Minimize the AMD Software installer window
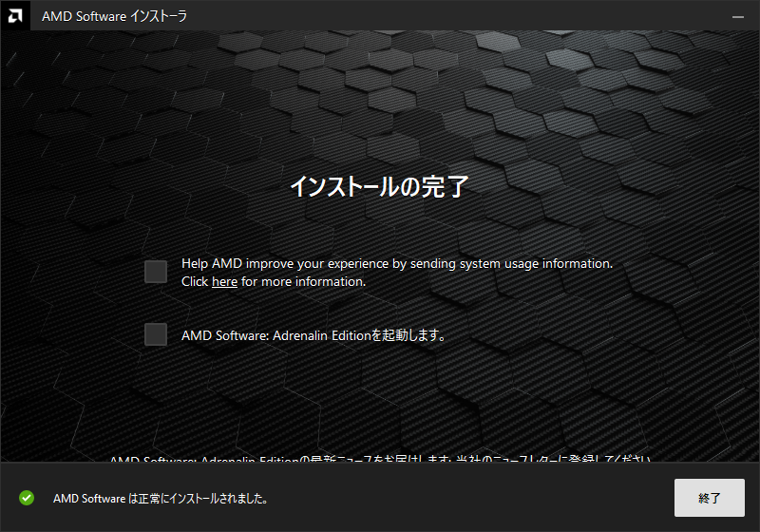760x532 pixels. [x=738, y=16]
